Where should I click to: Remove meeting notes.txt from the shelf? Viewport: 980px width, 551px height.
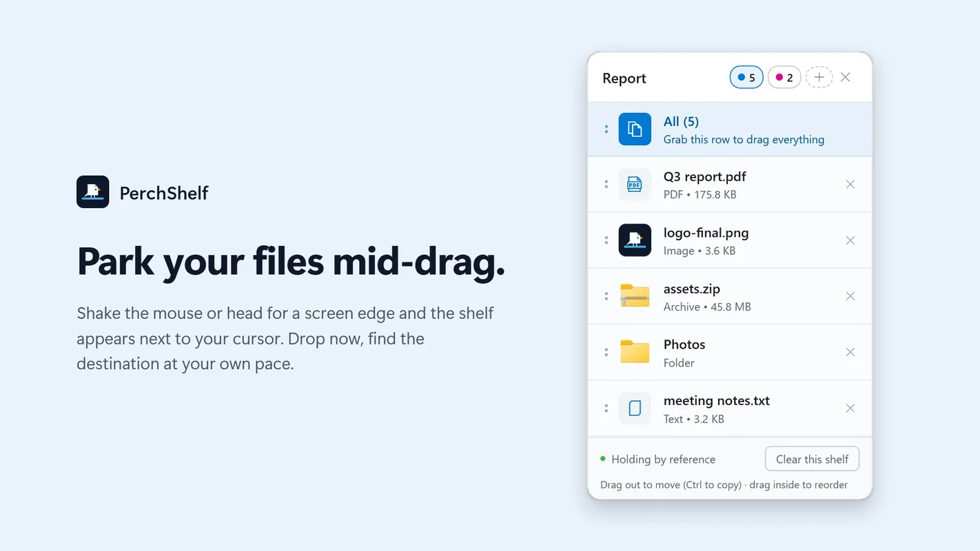click(x=850, y=408)
